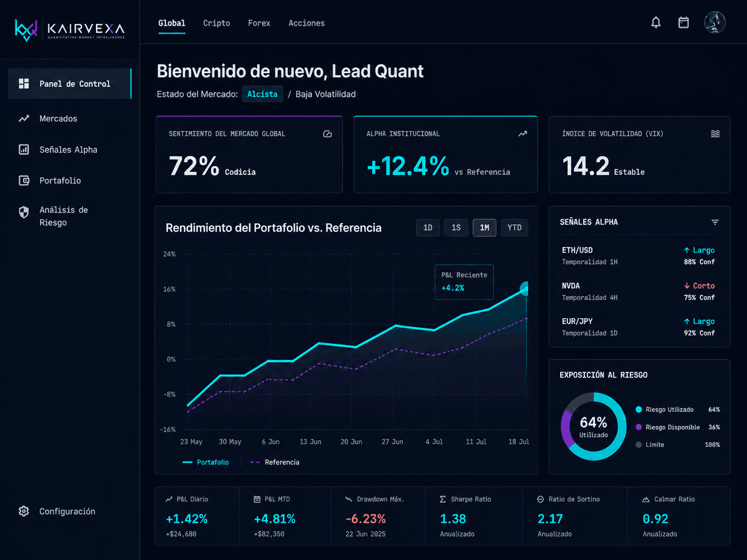Image resolution: width=747 pixels, height=560 pixels.
Task: Click the 72% Codicia sentiment value
Action: (x=212, y=167)
